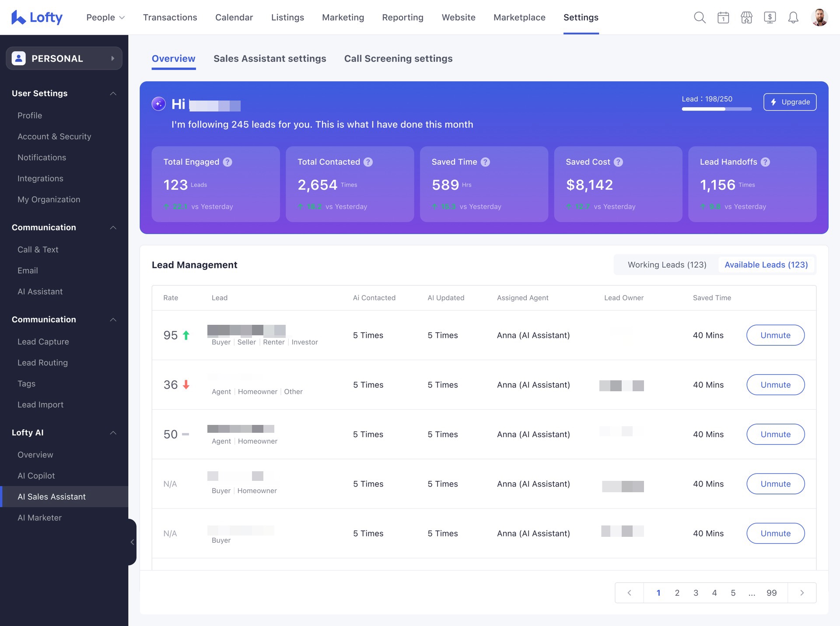
Task: Select Available Leads (123) toggle
Action: pyautogui.click(x=766, y=265)
